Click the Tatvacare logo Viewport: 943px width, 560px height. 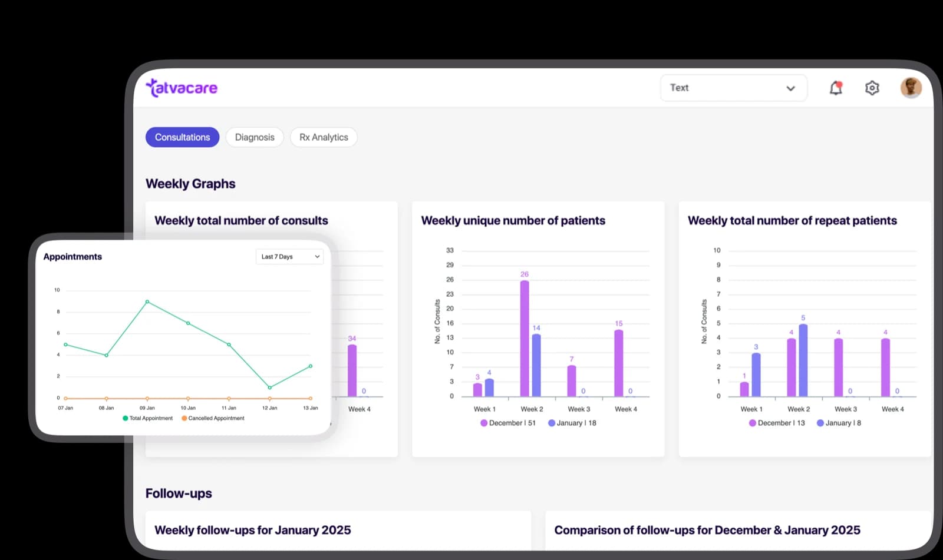(182, 88)
